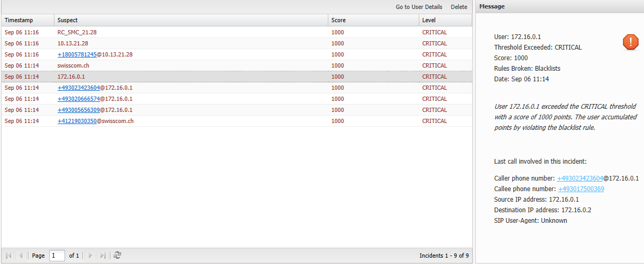
Task: Delete the selected incident
Action: pos(459,7)
